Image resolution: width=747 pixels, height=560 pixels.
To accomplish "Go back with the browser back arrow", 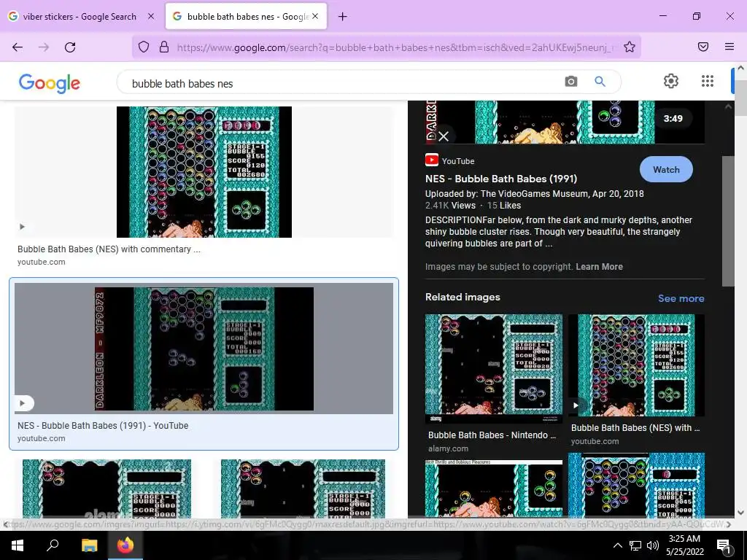I will pos(18,47).
